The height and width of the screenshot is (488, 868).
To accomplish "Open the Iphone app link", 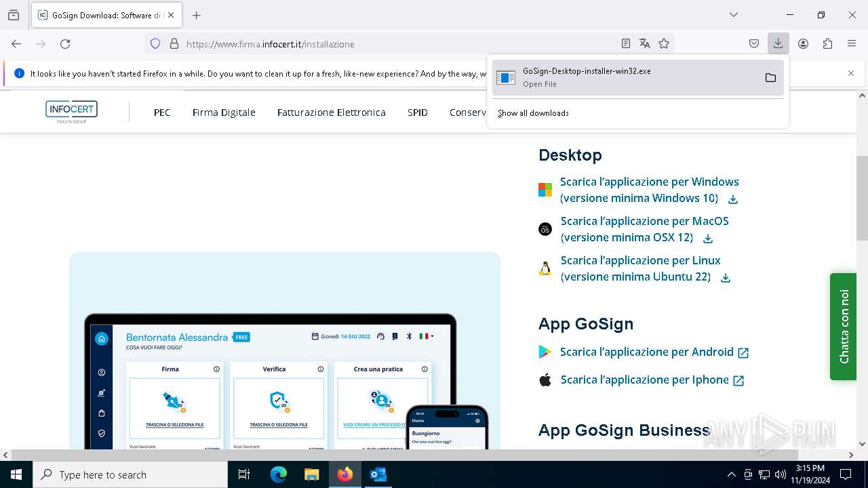I will pos(652,380).
